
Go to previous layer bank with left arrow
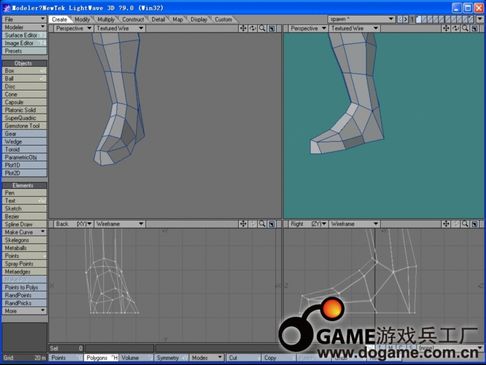coord(400,19)
